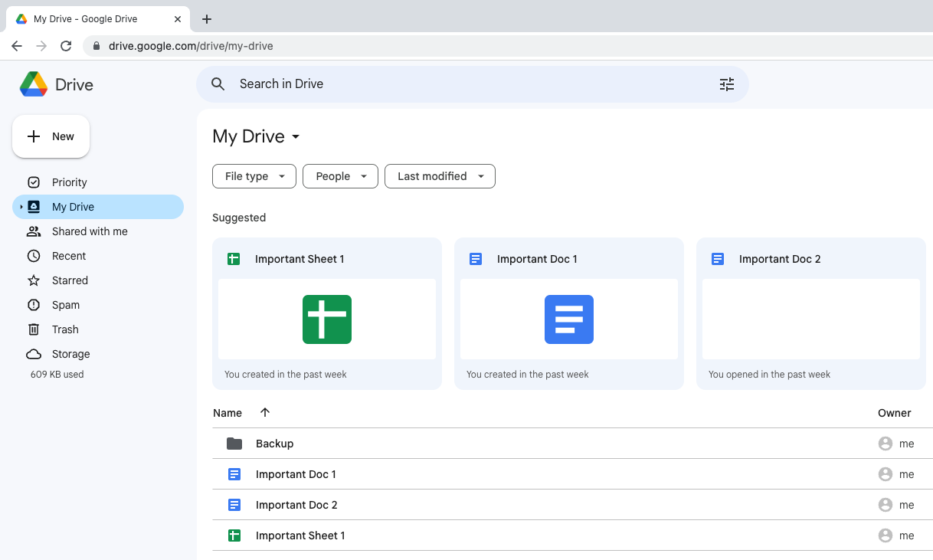This screenshot has width=933, height=560.
Task: Click the Docs icon on Important Doc 2 card
Action: [x=718, y=259]
